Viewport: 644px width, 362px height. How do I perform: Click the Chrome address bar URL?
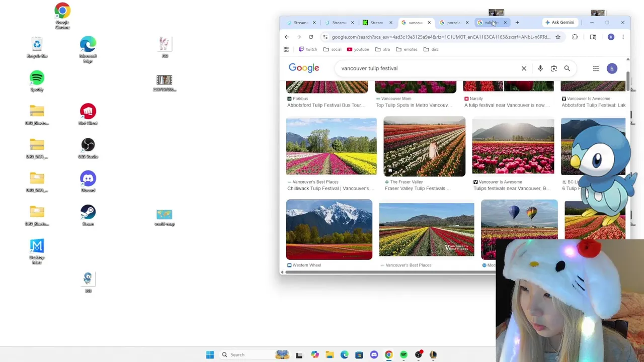441,37
